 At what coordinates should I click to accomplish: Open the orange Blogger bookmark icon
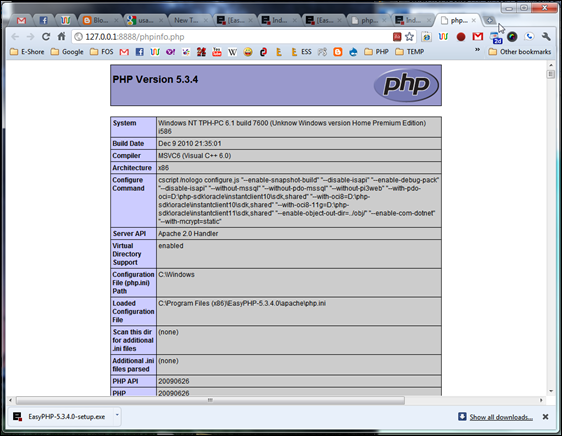[x=338, y=52]
